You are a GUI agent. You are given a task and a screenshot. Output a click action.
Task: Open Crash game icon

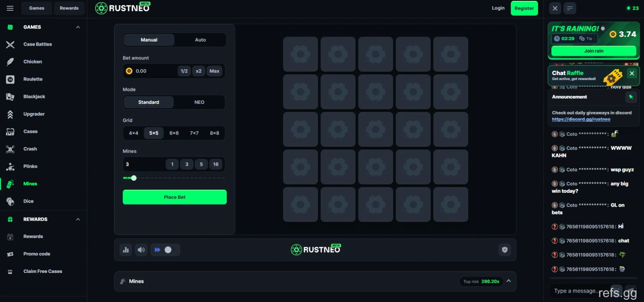(x=10, y=149)
